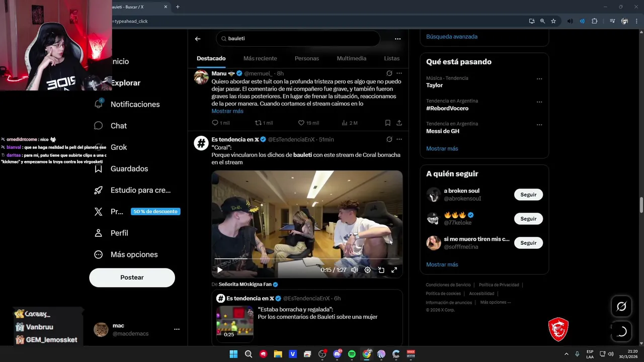644x362 pixels.
Task: Open account switcher dots beside mac
Action: [177, 329]
